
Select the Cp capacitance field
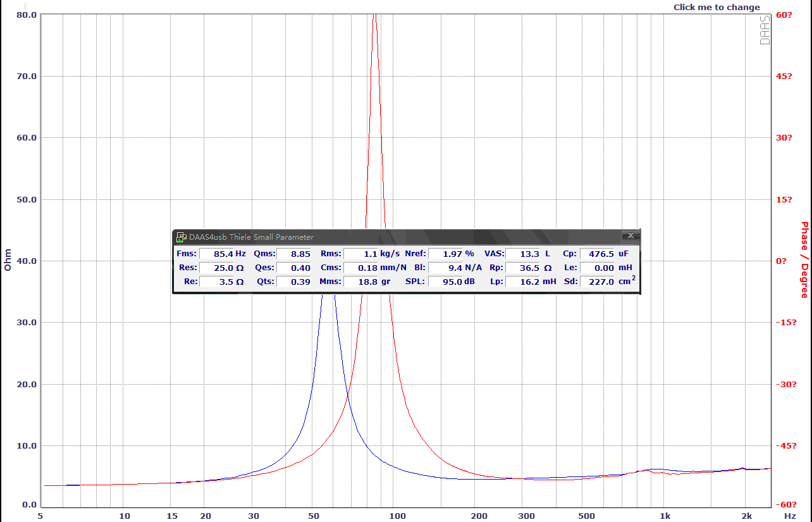tap(597, 254)
